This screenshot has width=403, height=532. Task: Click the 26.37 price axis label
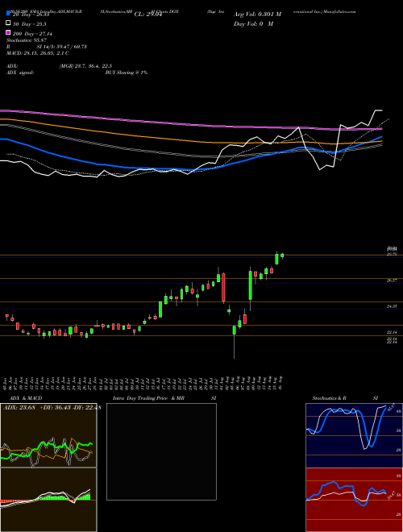click(x=393, y=281)
